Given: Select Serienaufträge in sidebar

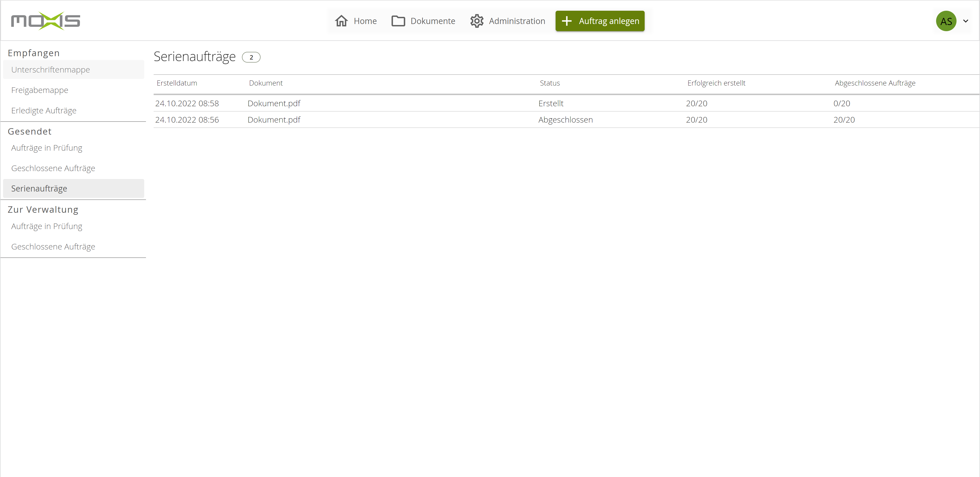Looking at the screenshot, I should coord(39,188).
